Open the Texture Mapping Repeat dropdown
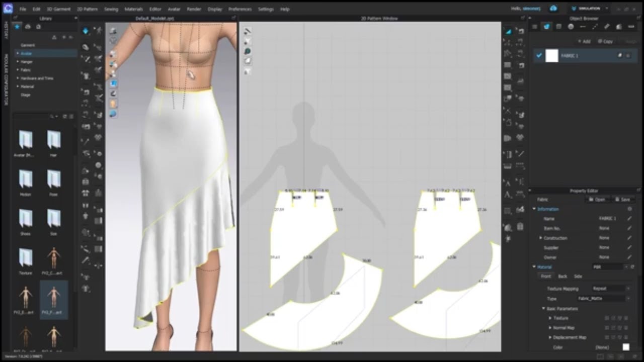 (611, 289)
